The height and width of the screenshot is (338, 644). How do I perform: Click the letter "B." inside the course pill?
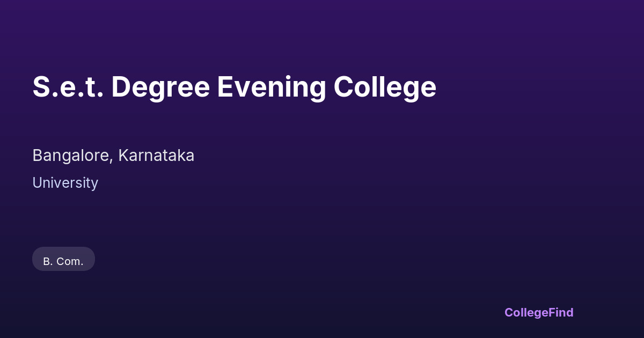tap(47, 262)
